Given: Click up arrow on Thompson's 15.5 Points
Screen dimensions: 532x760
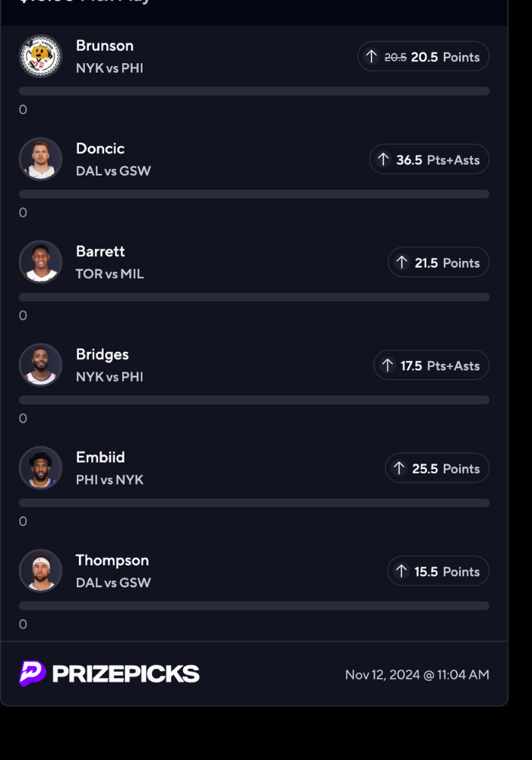Looking at the screenshot, I should pyautogui.click(x=401, y=572).
